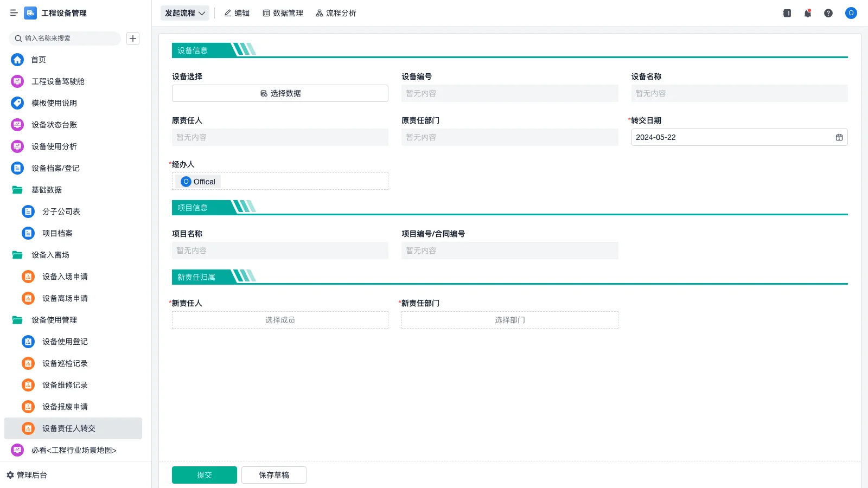Open the 发起流程 dropdown
This screenshot has height=488, width=868.
[x=184, y=12]
